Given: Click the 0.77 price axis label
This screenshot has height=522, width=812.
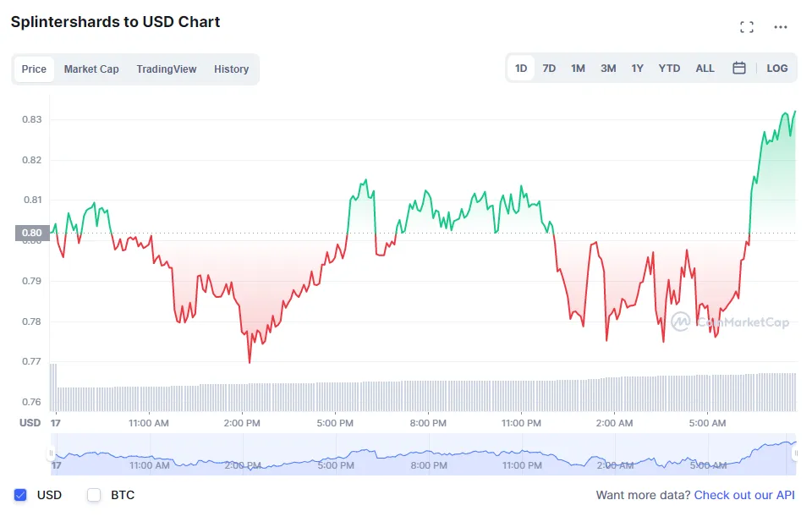Looking at the screenshot, I should click(31, 361).
